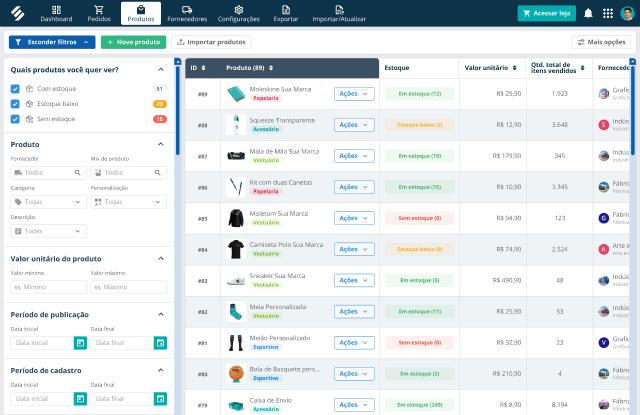The height and width of the screenshot is (415, 640).
Task: Toggle the Com estoque checkbox
Action: pyautogui.click(x=15, y=89)
